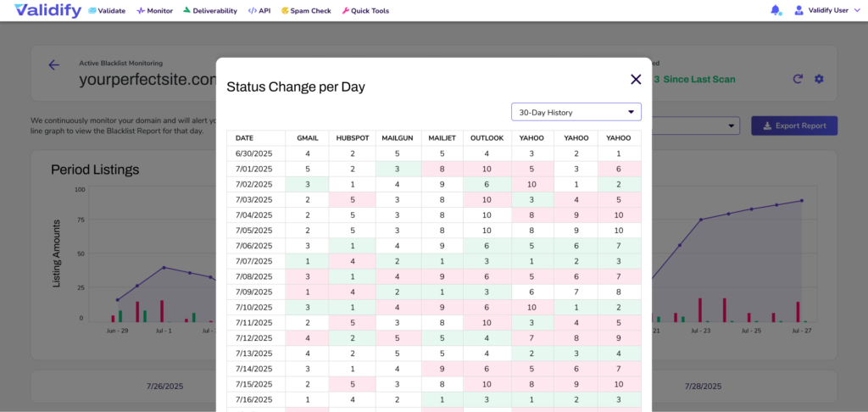Viewport: 868px width, 412px height.
Task: Click the Validify logo
Action: (x=47, y=10)
